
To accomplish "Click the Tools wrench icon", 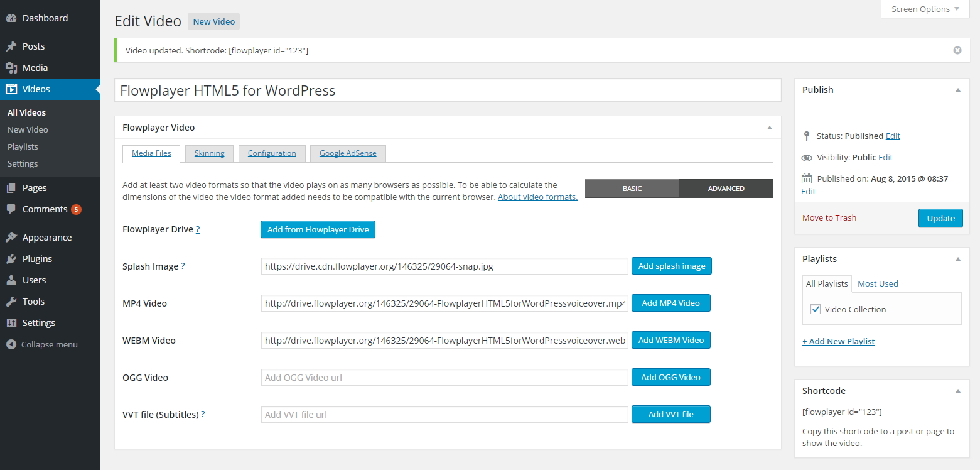I will (11, 302).
